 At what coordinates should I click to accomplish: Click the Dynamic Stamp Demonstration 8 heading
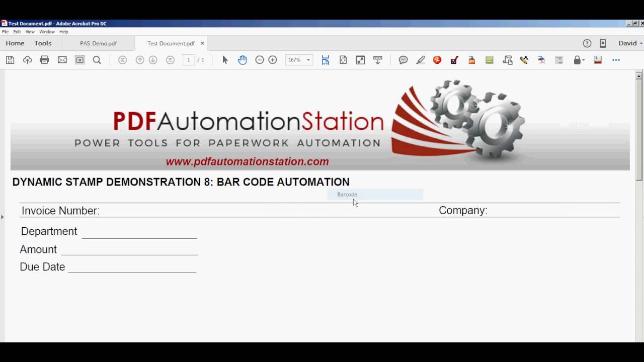click(x=181, y=182)
